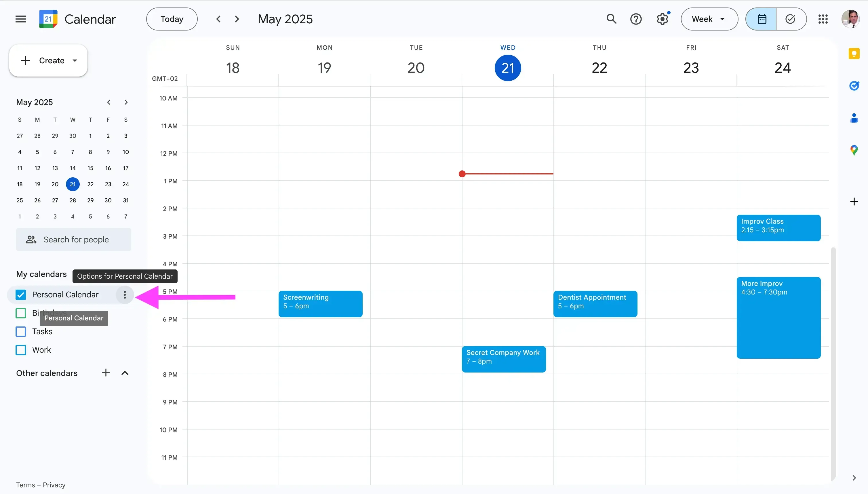Collapse the Other calendars section
The width and height of the screenshot is (868, 494).
[125, 373]
